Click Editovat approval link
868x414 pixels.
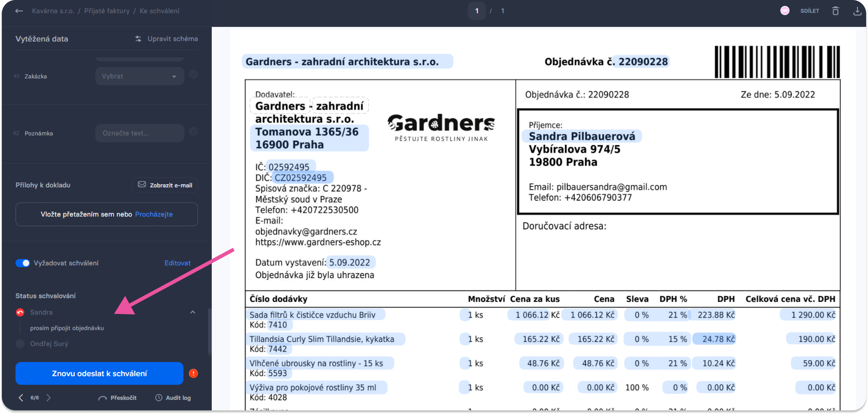pyautogui.click(x=177, y=263)
